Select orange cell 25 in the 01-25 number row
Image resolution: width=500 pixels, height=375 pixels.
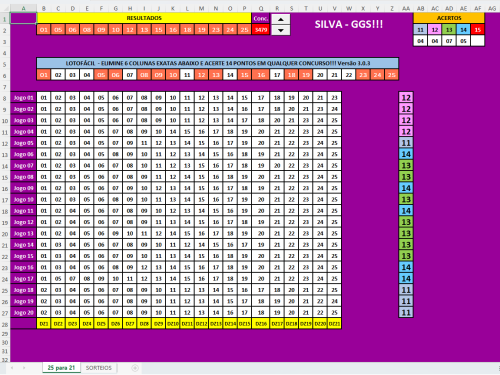pyautogui.click(x=392, y=75)
